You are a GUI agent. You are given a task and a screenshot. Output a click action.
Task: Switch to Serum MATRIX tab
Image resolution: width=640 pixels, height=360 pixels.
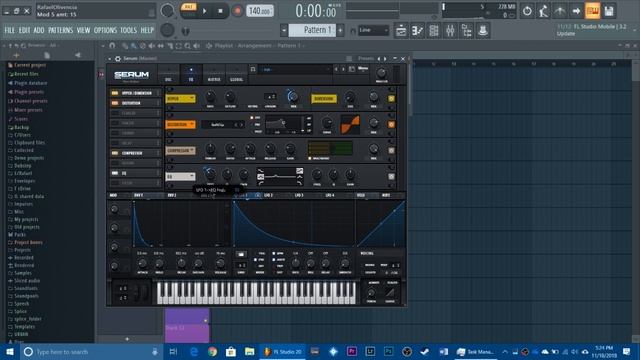(214, 75)
